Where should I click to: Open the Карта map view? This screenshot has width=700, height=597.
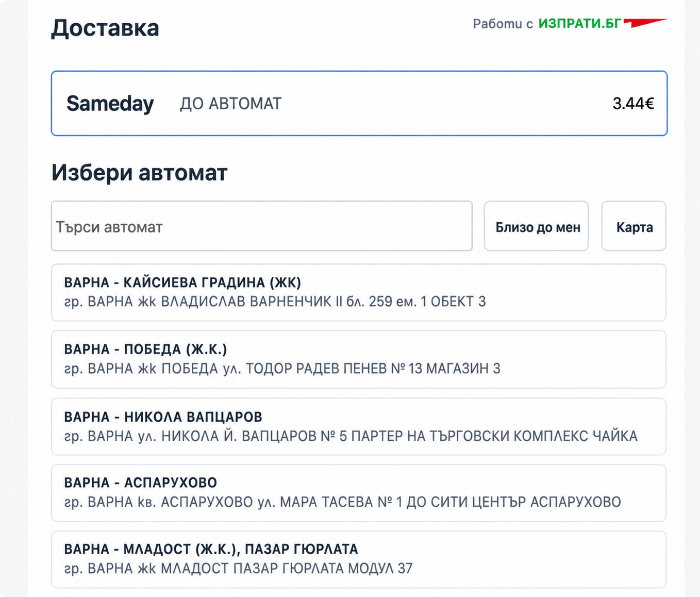pos(634,226)
